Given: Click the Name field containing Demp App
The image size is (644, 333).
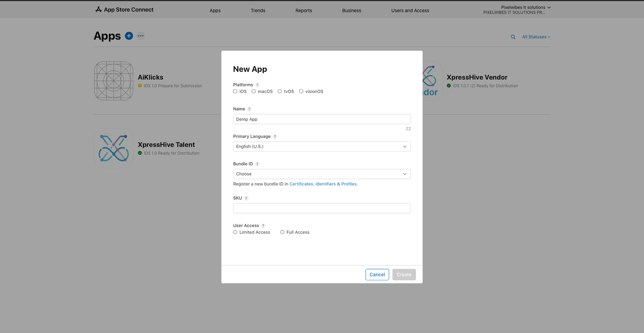Looking at the screenshot, I should pos(322,119).
